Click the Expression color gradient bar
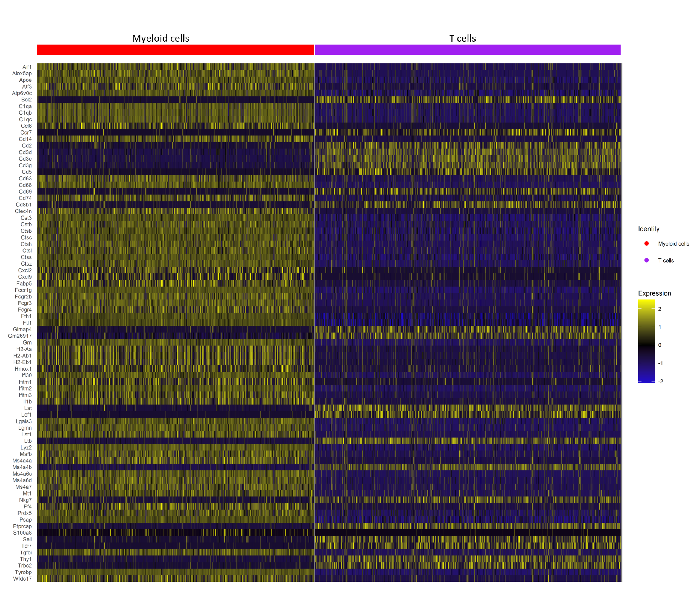 tap(646, 341)
